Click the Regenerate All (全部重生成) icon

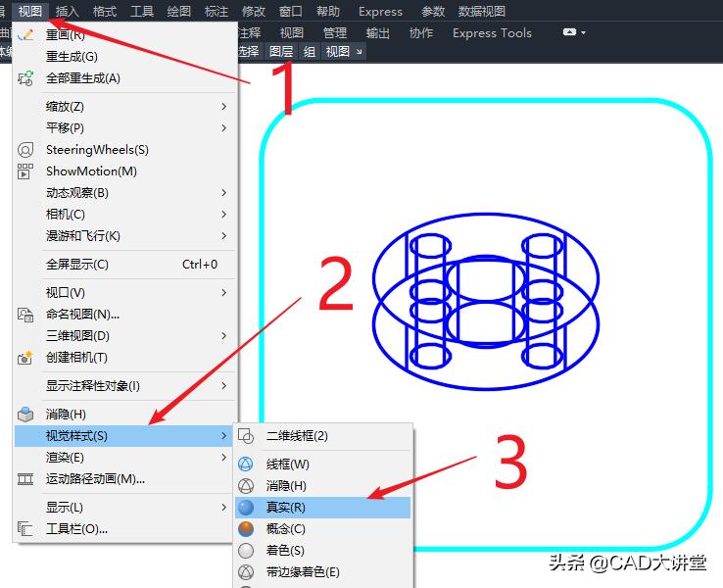(25, 78)
